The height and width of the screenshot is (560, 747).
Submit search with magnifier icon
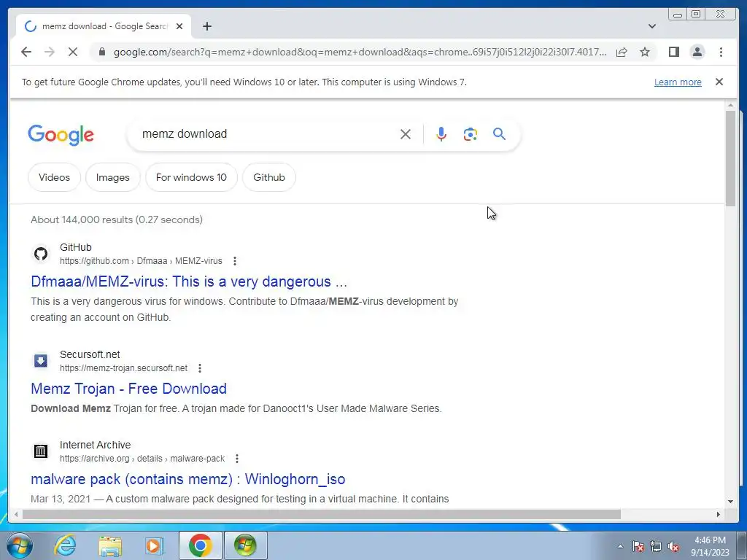coord(499,134)
